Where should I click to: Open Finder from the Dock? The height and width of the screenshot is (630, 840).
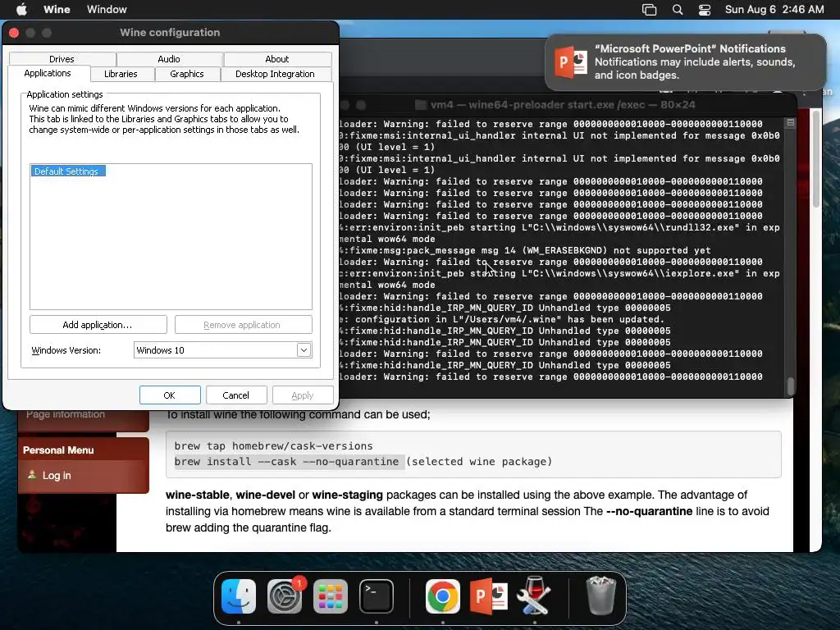239,596
